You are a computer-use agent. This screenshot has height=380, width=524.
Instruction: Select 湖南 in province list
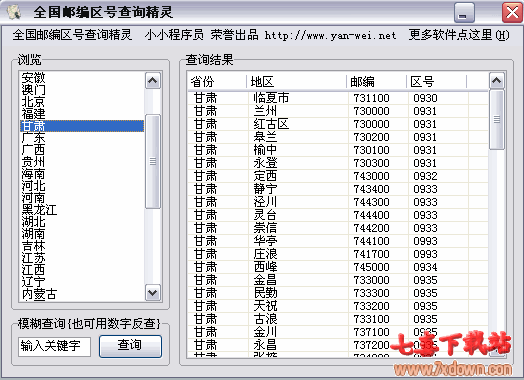tap(82, 234)
